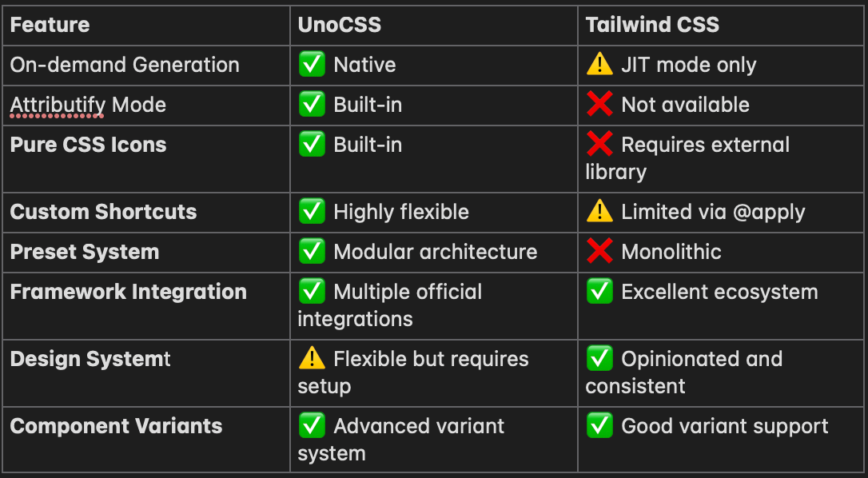Click the Component Variants row label
This screenshot has height=478, width=868.
click(116, 426)
